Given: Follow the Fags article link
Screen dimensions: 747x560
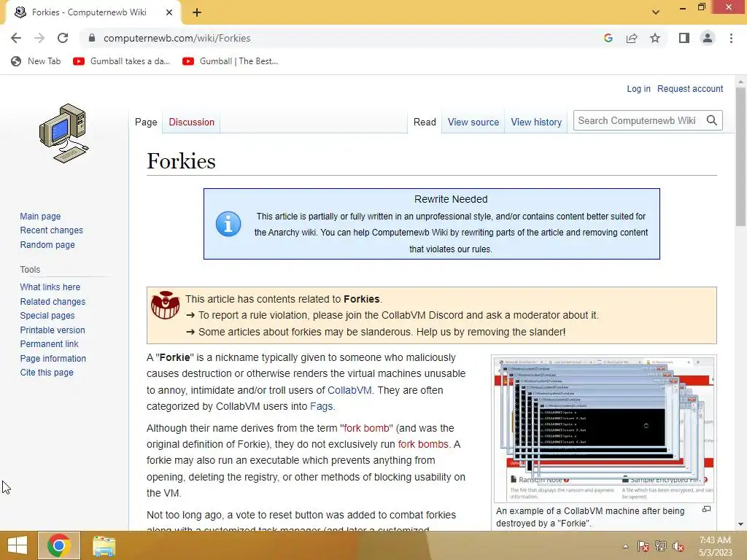Looking at the screenshot, I should click(321, 406).
